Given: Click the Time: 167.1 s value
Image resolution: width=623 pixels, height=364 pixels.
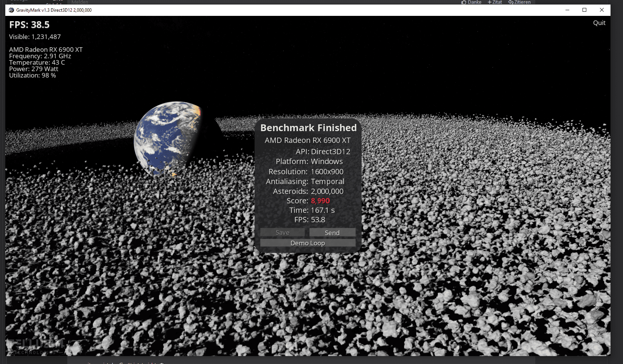Looking at the screenshot, I should coord(323,210).
